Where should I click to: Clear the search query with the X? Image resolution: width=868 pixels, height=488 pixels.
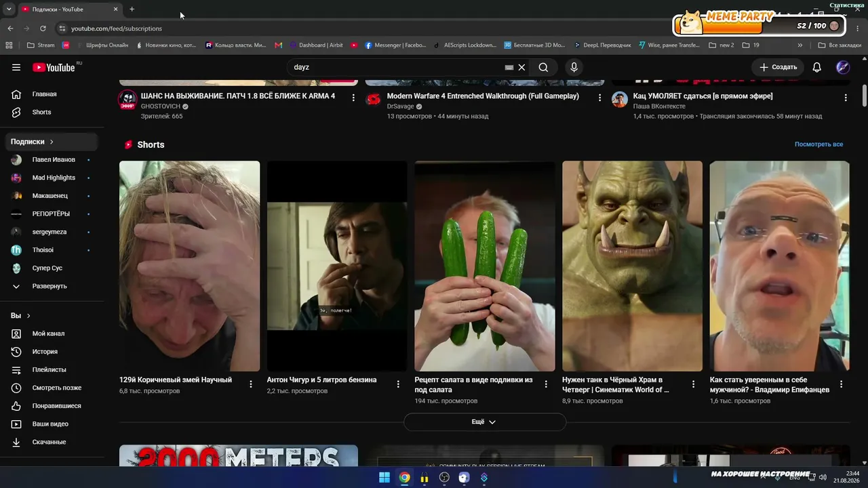(x=521, y=67)
